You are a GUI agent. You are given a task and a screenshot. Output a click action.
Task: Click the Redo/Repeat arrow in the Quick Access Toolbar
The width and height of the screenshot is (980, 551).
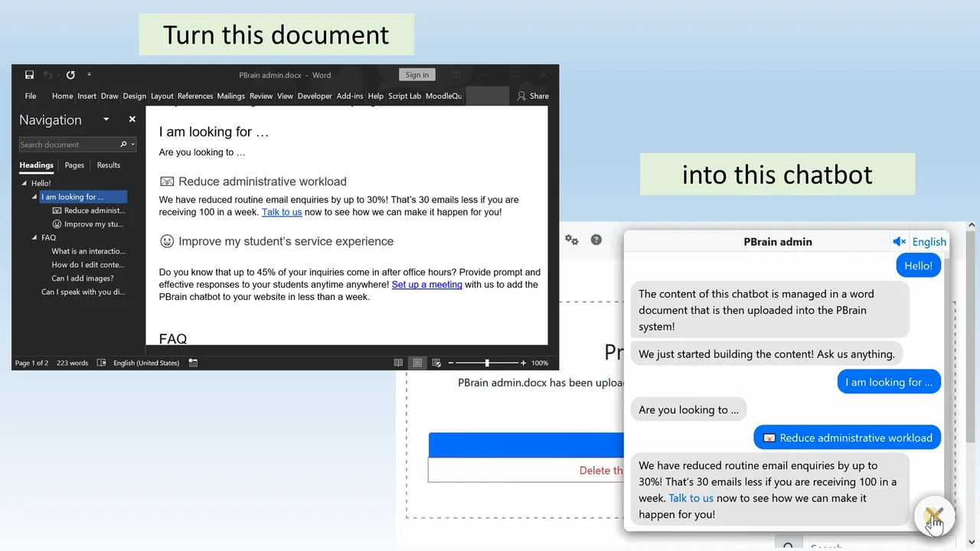[x=70, y=75]
